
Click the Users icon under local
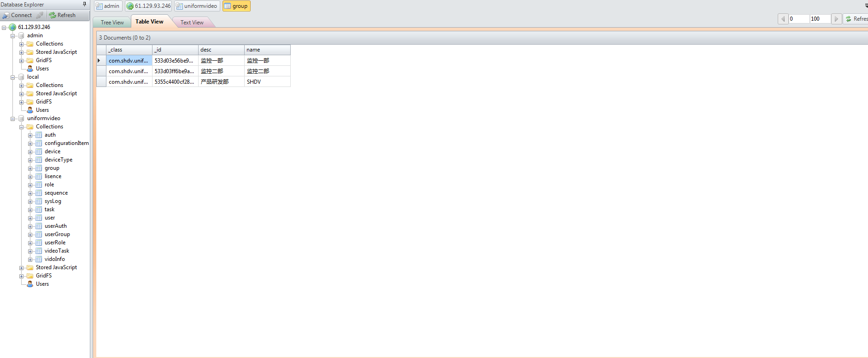tap(30, 110)
